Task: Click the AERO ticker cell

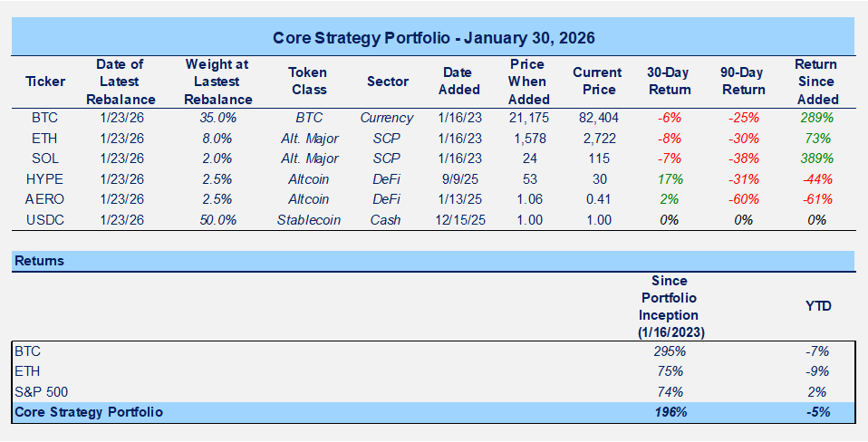Action: tap(44, 198)
